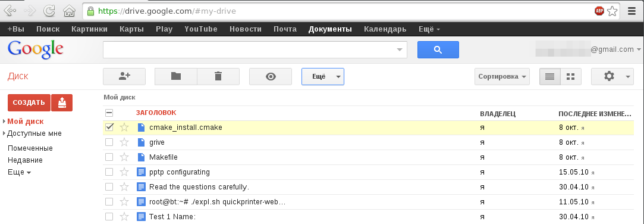Star the pptp configurating document
644x224 pixels.
pos(124,172)
